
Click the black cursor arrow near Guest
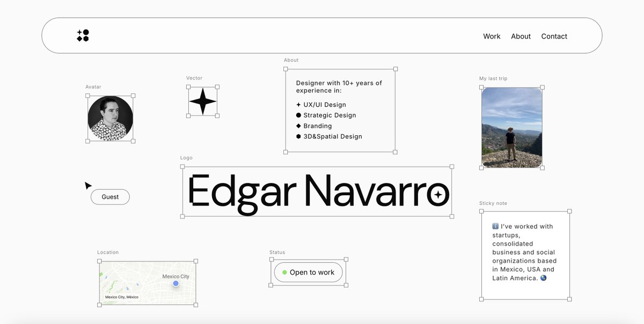point(88,186)
